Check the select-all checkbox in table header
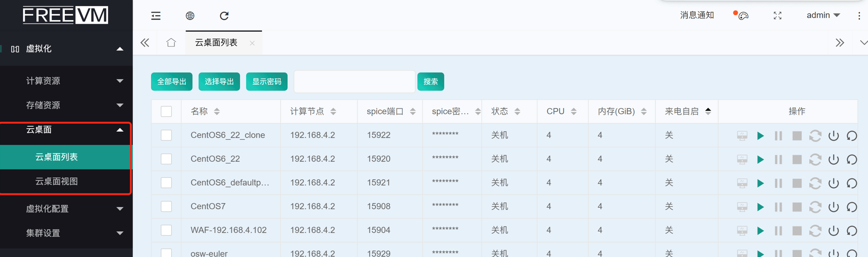 pos(166,111)
